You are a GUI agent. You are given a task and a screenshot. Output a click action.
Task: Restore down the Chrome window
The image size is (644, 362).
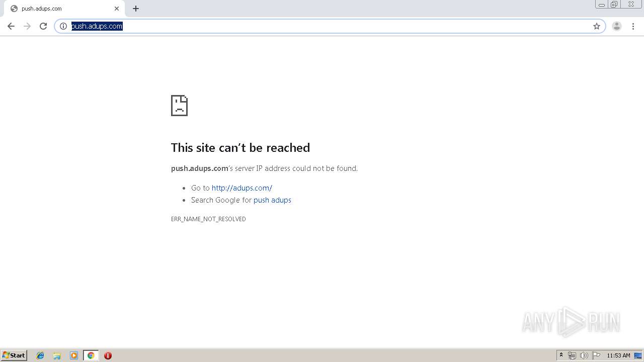[x=614, y=5]
